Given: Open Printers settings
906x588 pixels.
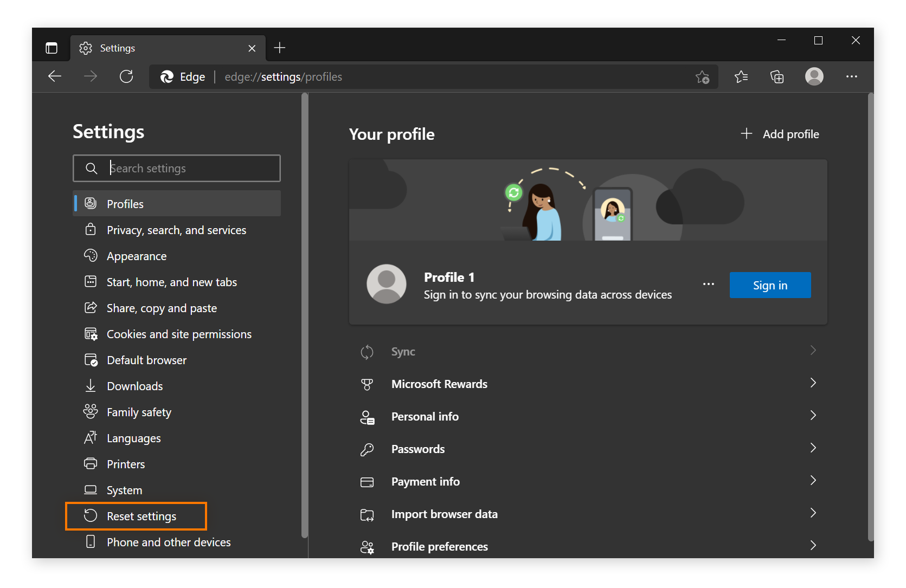Looking at the screenshot, I should 177,464.
